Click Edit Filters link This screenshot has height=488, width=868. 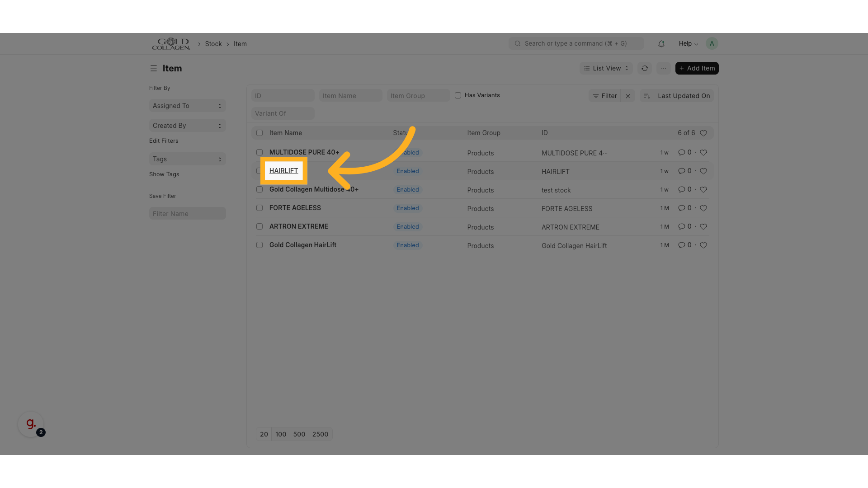pos(164,141)
